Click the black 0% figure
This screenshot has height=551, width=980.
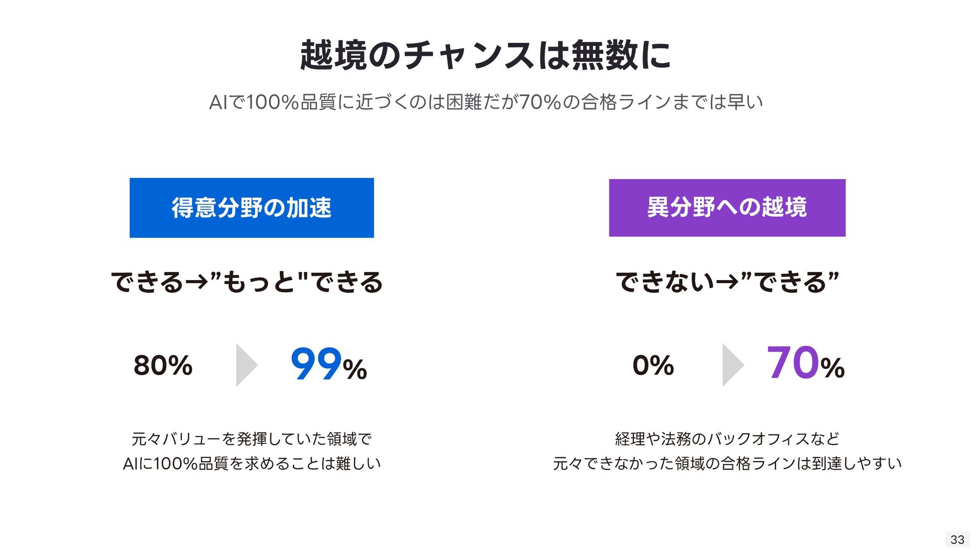[653, 366]
